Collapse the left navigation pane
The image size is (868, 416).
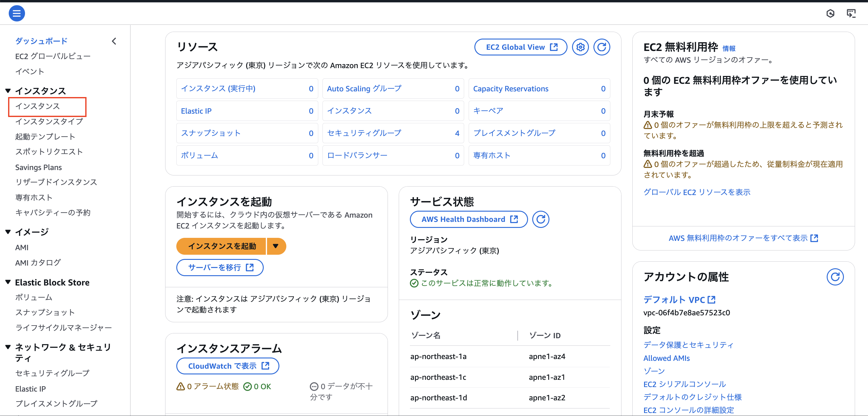(x=114, y=41)
